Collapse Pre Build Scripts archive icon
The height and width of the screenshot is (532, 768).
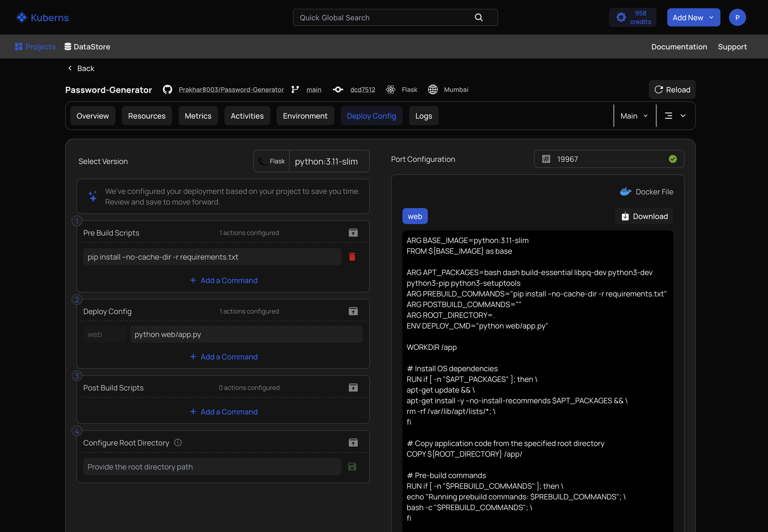353,233
